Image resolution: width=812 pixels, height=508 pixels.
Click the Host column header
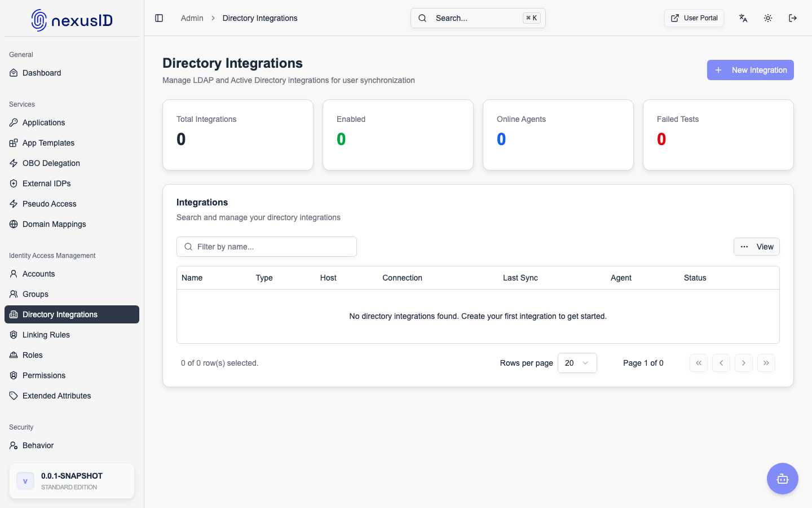pyautogui.click(x=328, y=278)
